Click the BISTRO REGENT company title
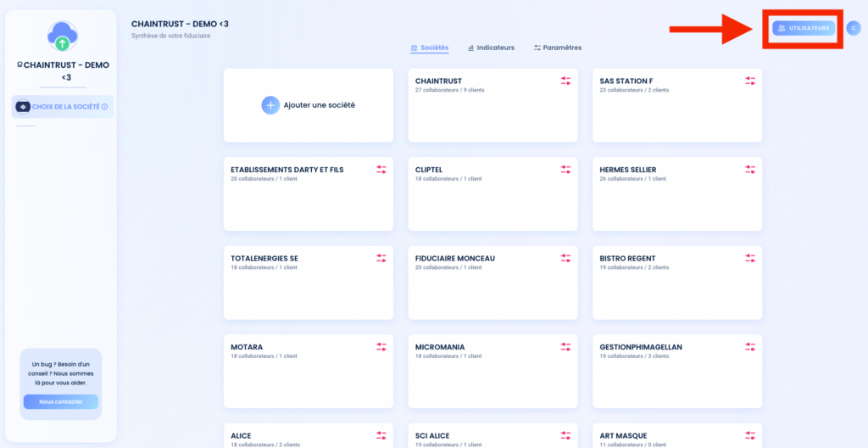 [x=627, y=259]
